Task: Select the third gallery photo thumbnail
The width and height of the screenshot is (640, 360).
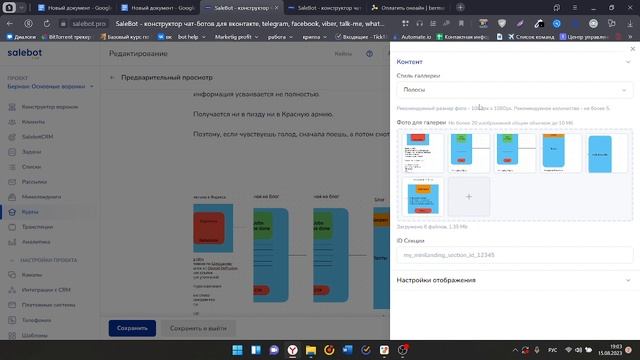Action: [515, 153]
